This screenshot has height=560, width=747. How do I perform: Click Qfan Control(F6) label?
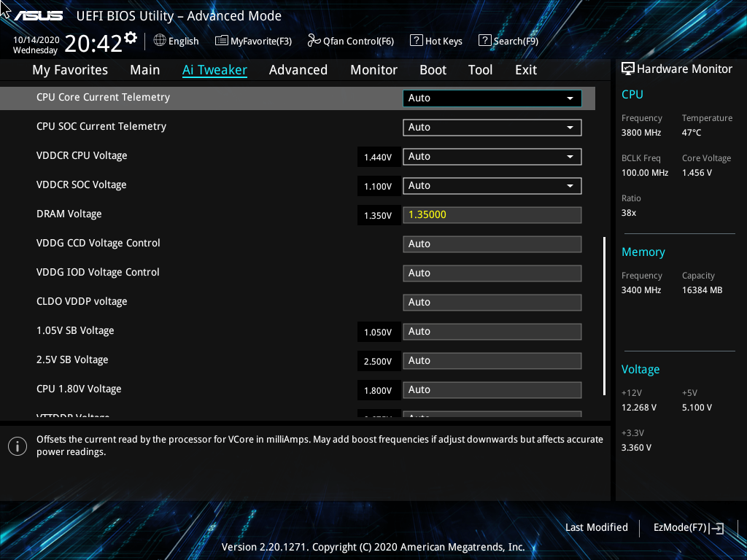point(358,42)
